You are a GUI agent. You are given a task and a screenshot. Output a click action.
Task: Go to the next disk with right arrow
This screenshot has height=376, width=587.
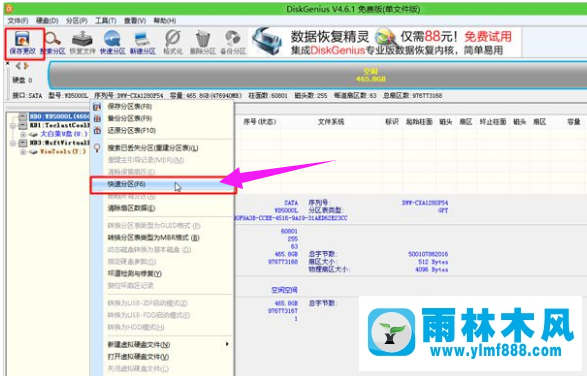click(x=25, y=66)
